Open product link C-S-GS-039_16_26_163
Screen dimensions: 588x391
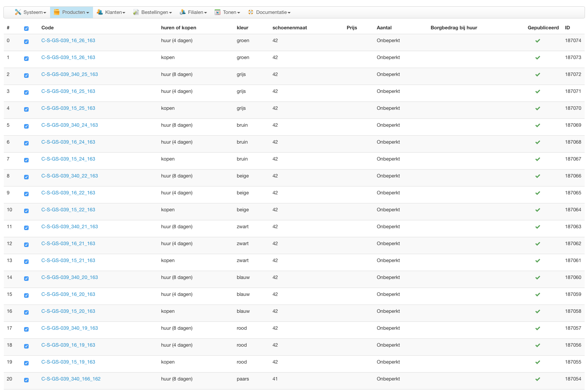[68, 41]
